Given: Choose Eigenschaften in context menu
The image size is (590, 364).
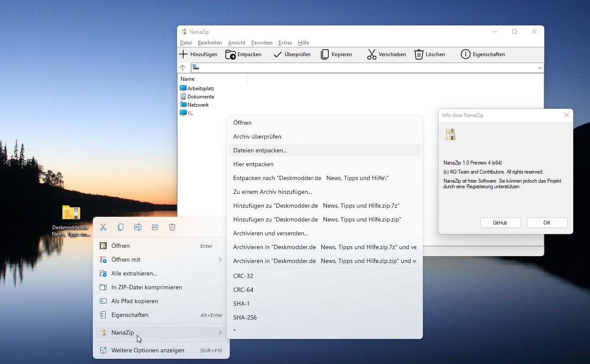Looking at the screenshot, I should [x=161, y=315].
